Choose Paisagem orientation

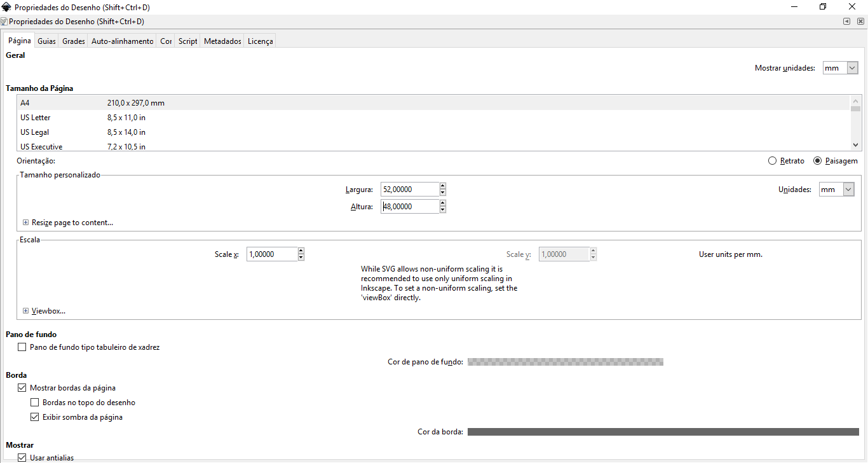pyautogui.click(x=835, y=161)
